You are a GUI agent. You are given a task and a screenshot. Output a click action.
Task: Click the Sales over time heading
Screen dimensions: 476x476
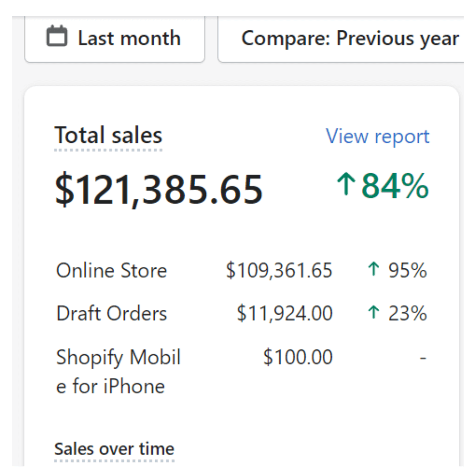(x=114, y=449)
